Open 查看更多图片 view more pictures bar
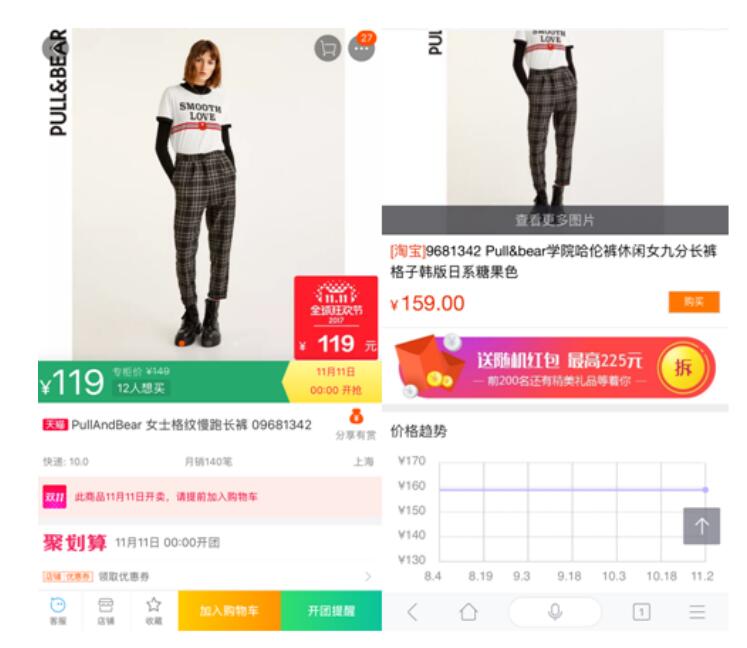Image resolution: width=747 pixels, height=648 pixels. tap(555, 220)
